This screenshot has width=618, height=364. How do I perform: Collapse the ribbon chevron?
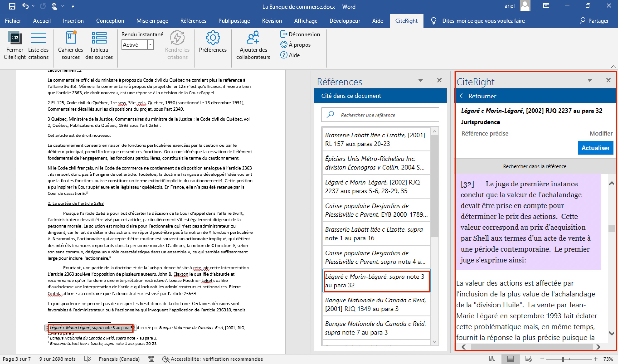(x=613, y=66)
